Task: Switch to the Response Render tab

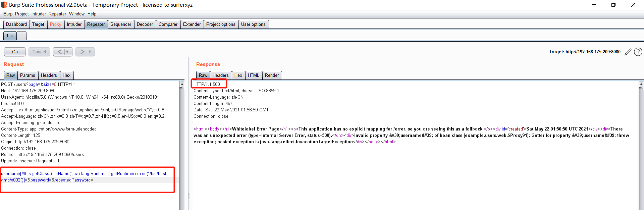Action: [272, 75]
